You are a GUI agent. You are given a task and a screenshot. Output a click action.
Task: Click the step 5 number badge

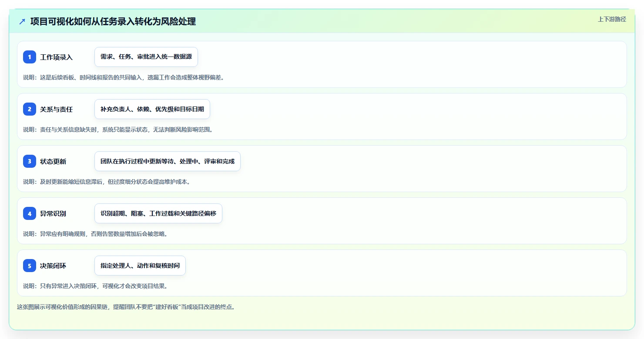[x=30, y=266]
